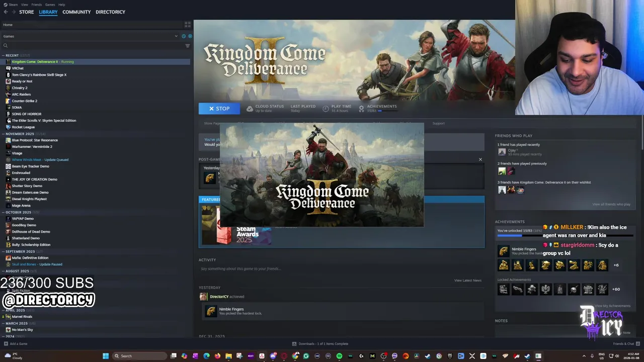Select The Elder Scrolls V: Skyrim entry
644x362 pixels.
44,121
